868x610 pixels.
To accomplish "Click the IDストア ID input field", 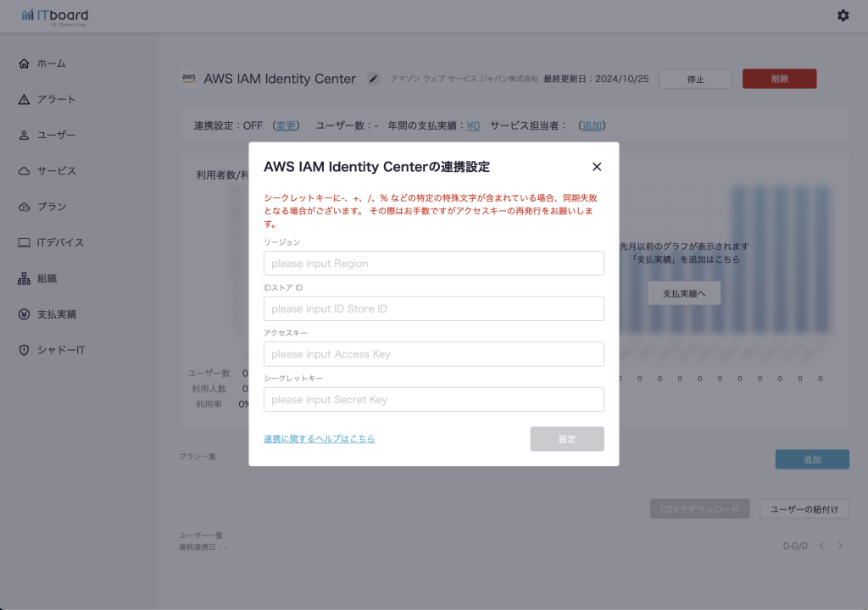I will coord(433,308).
